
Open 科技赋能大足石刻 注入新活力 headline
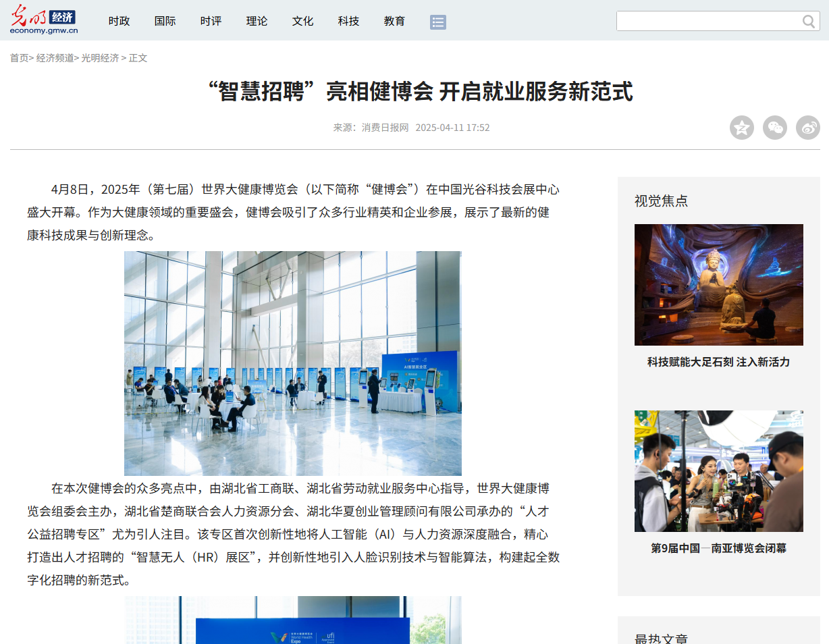pos(719,362)
